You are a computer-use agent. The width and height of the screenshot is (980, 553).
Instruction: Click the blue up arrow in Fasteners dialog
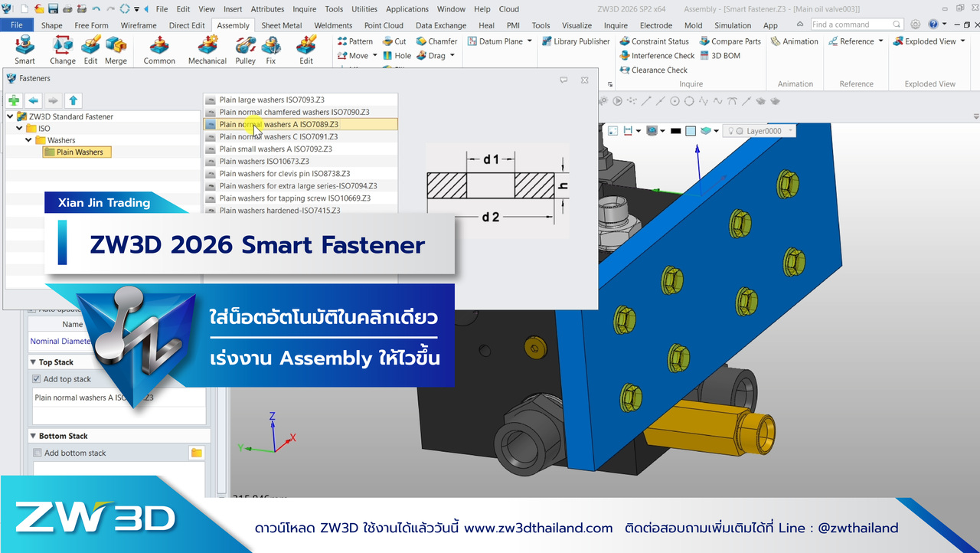[x=73, y=100]
